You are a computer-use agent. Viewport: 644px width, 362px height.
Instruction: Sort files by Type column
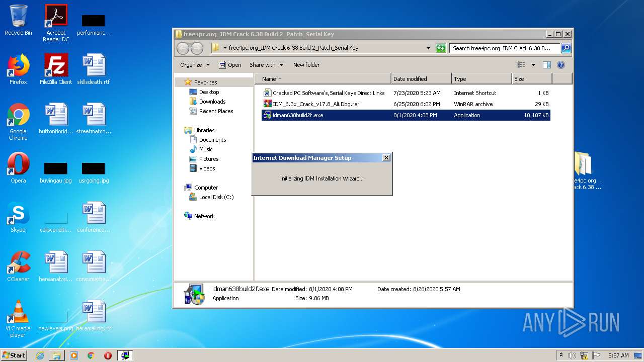point(481,79)
